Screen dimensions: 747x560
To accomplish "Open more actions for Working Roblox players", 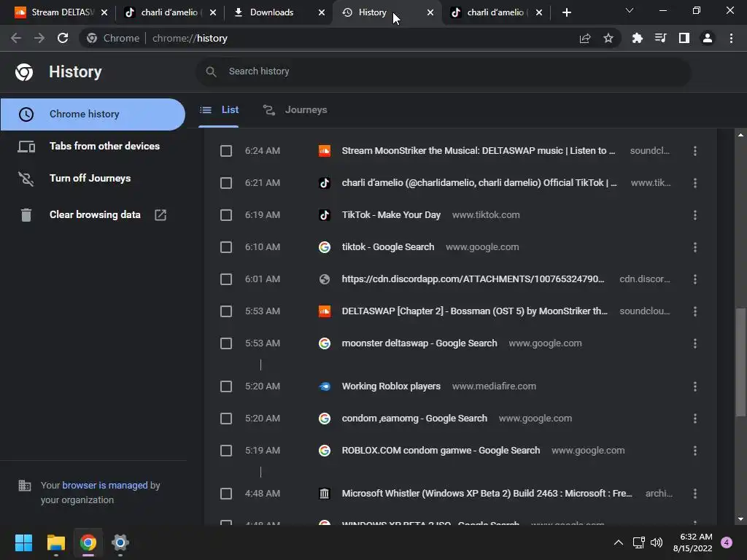I will [695, 386].
